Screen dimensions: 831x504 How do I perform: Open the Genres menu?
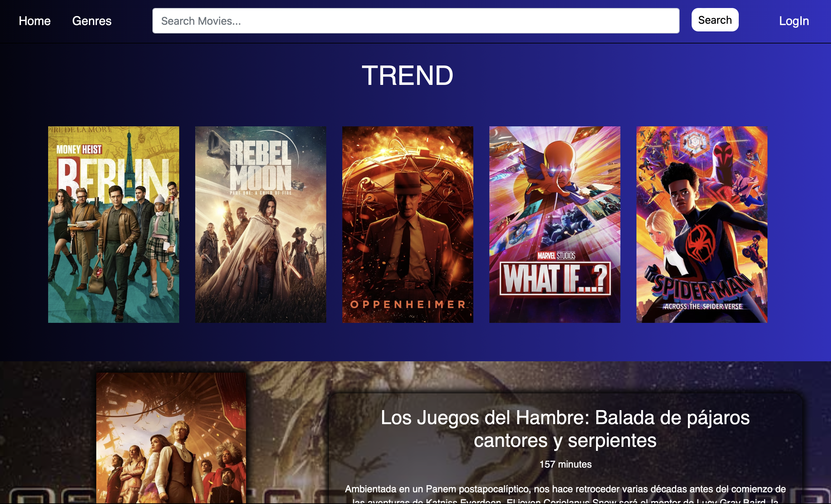tap(92, 21)
